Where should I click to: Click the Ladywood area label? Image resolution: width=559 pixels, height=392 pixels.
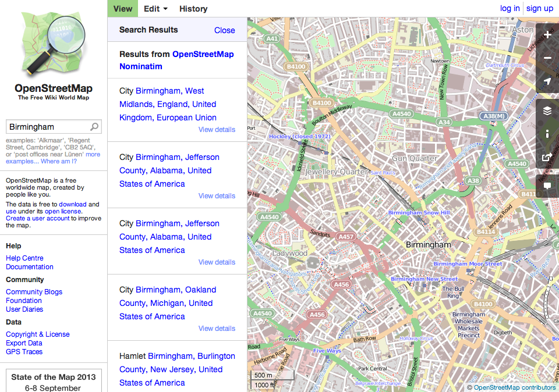point(290,253)
